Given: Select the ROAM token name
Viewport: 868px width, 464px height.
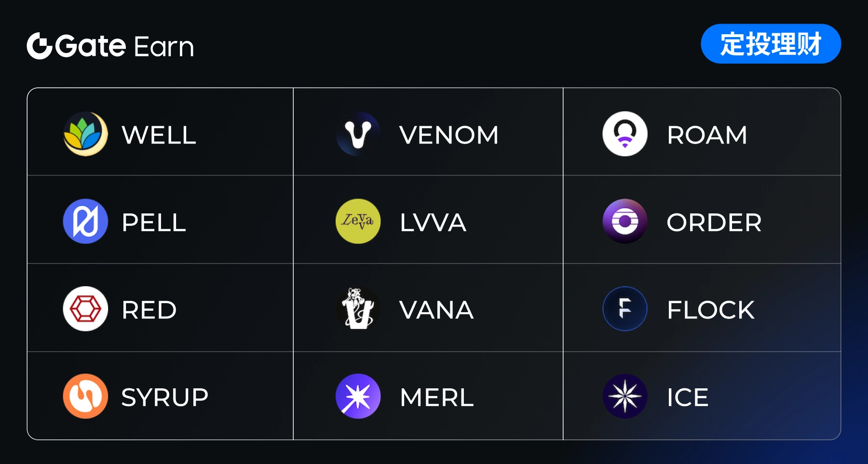Looking at the screenshot, I should tap(707, 135).
